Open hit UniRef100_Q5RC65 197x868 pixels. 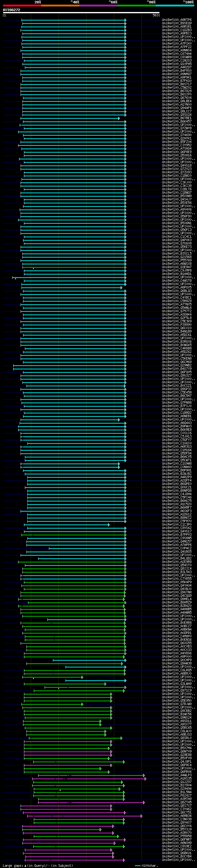pos(177,728)
